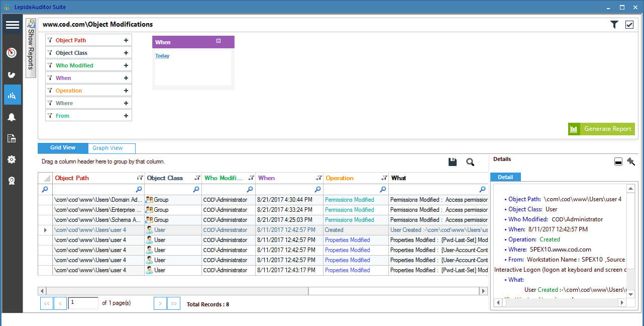The height and width of the screenshot is (326, 644).
Task: Click the Generate Report button
Action: click(601, 129)
